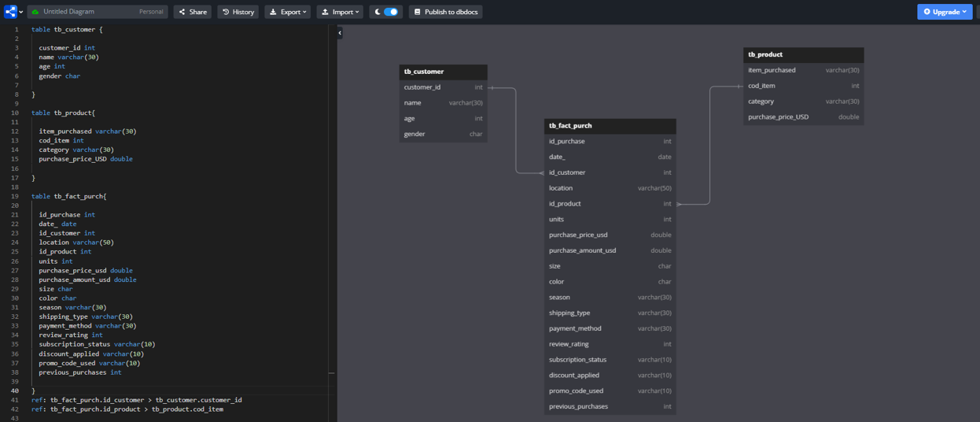Click customer_id field in tb_customer table
The width and height of the screenshot is (980, 422).
click(444, 87)
